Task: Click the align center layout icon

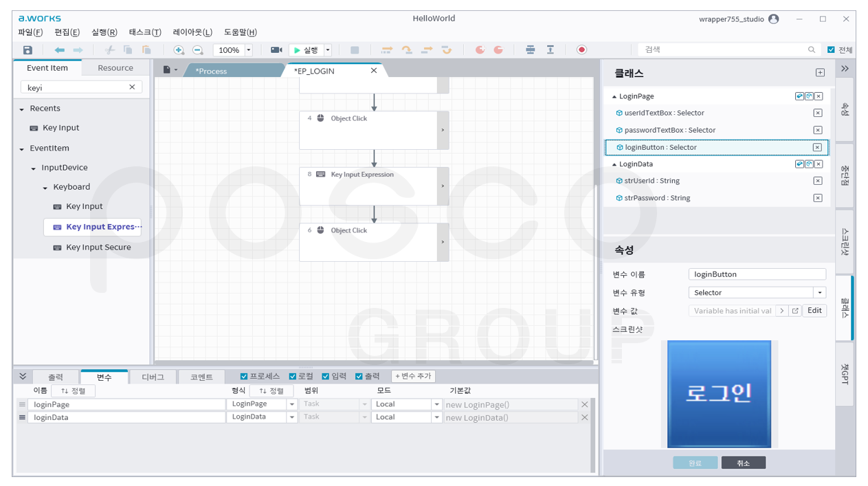Action: 531,49
